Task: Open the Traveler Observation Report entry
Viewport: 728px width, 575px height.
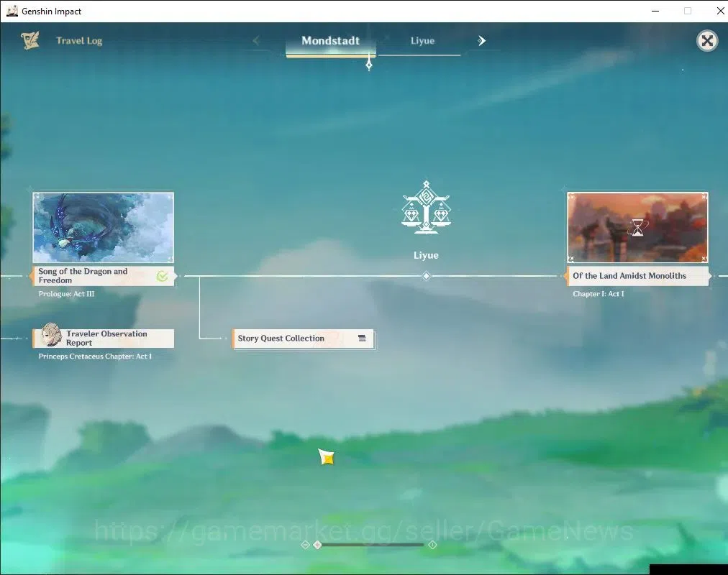Action: point(103,338)
